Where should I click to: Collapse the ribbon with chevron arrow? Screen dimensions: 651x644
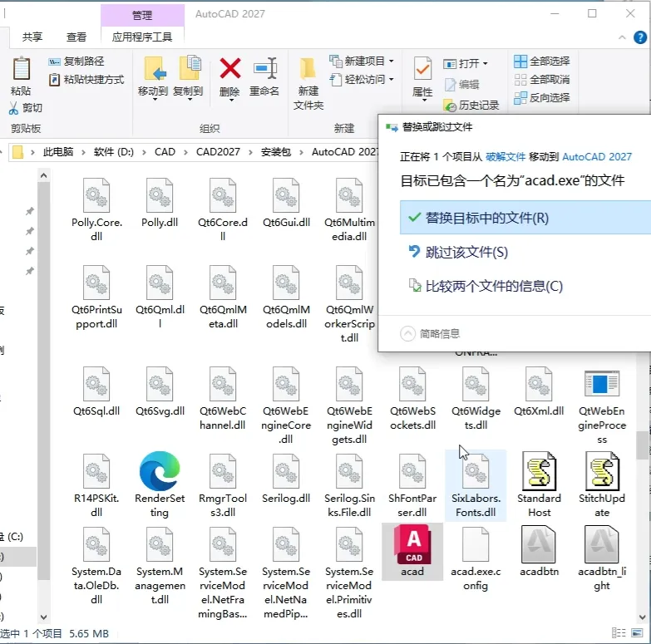(622, 37)
